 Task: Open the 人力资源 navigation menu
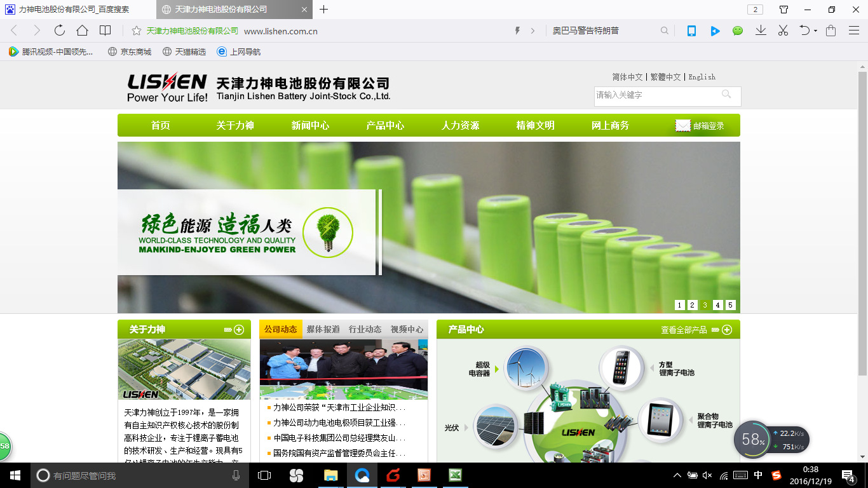click(460, 126)
